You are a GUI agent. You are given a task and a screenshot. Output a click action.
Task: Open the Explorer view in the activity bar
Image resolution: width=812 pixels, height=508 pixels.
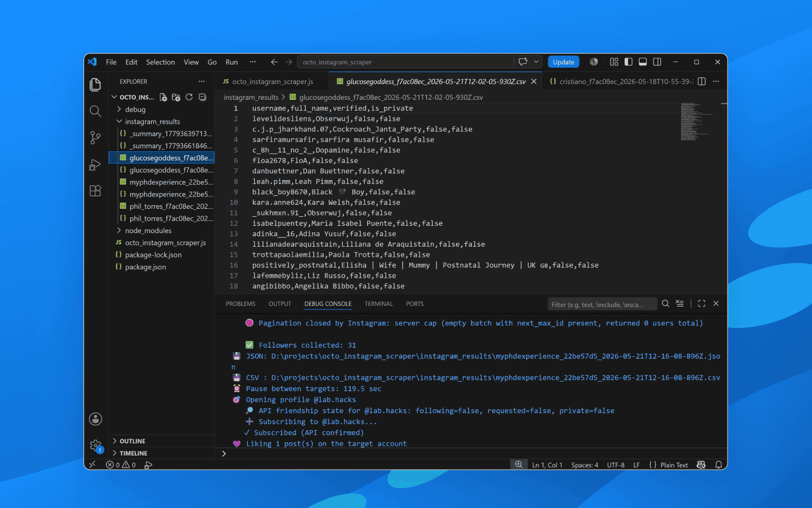95,85
